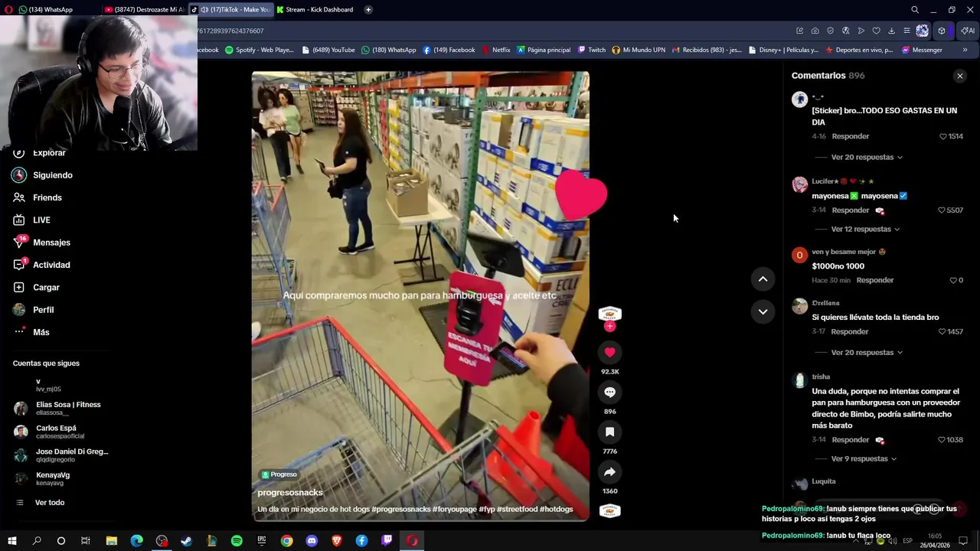Viewport: 980px width, 551px height.
Task: Reply to the $1000no 1000 comment
Action: tap(875, 280)
